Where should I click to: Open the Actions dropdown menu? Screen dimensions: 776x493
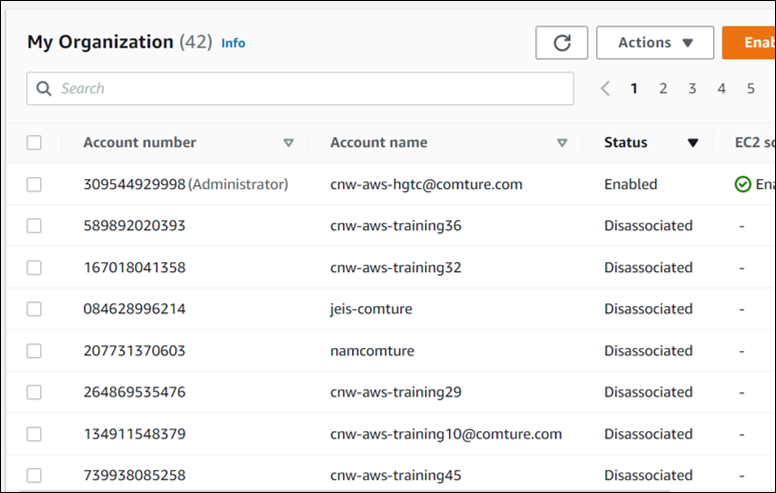pyautogui.click(x=655, y=43)
